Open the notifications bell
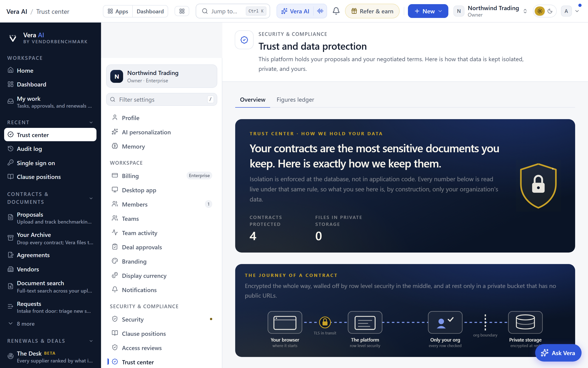Image resolution: width=588 pixels, height=368 pixels. (336, 11)
